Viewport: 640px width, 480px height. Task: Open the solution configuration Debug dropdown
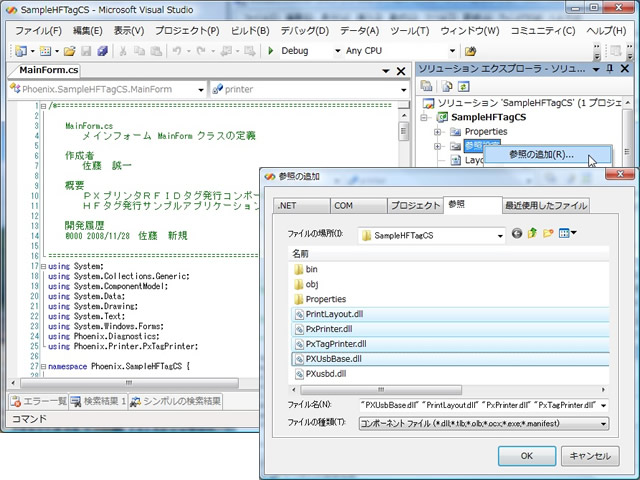338,51
